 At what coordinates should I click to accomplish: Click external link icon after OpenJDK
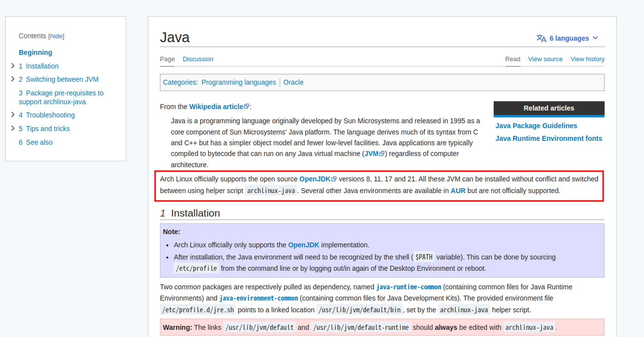334,179
